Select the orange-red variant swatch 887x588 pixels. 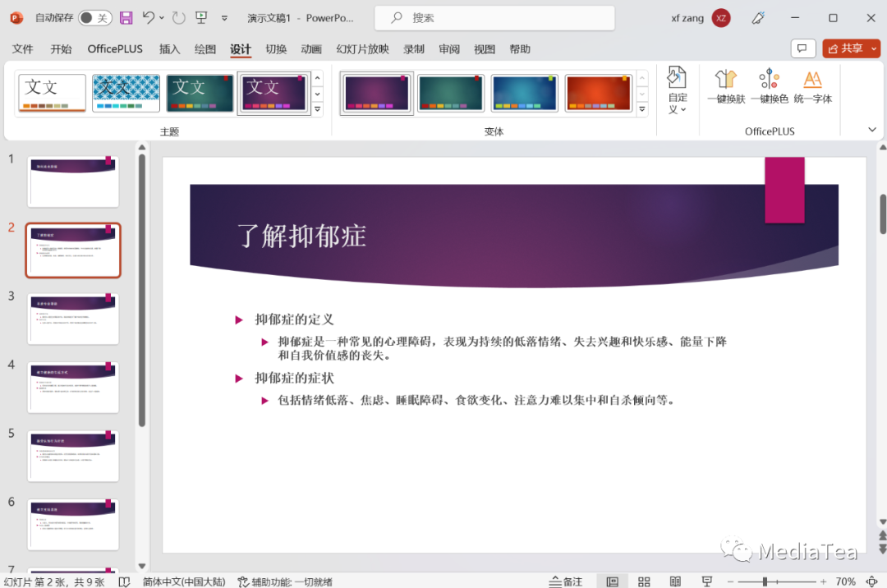(599, 93)
